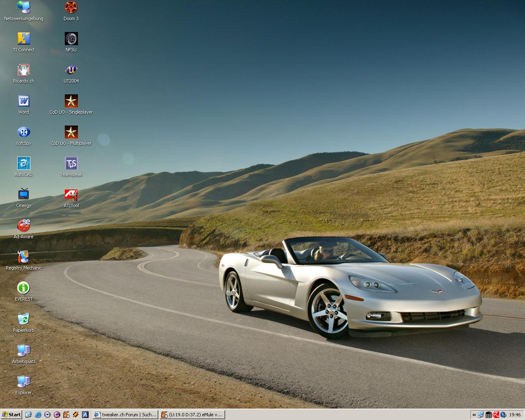Select the EVEREST info icon
Viewport: 525px width, 420px height.
click(x=23, y=288)
